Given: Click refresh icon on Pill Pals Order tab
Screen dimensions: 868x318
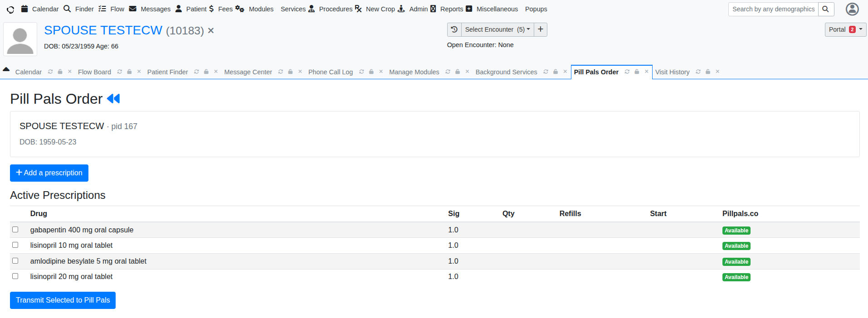Looking at the screenshot, I should (627, 72).
